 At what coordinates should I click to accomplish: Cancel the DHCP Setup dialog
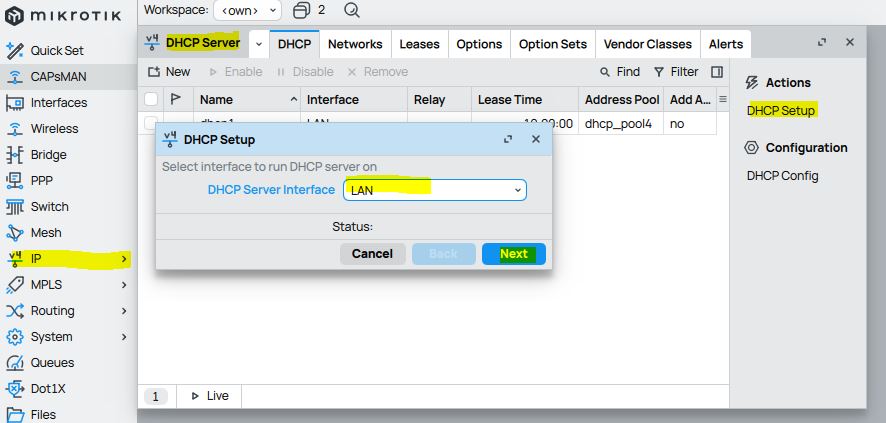pos(372,254)
